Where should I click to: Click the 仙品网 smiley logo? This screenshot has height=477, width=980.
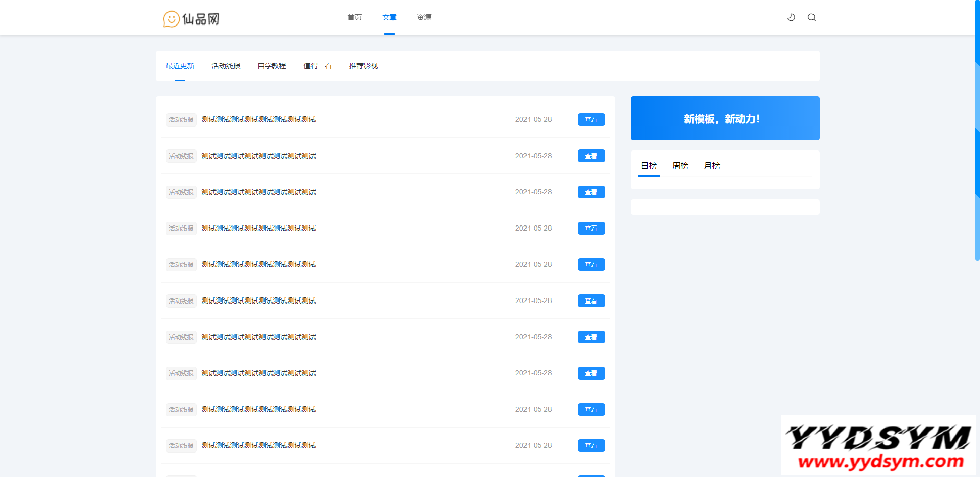pos(191,19)
